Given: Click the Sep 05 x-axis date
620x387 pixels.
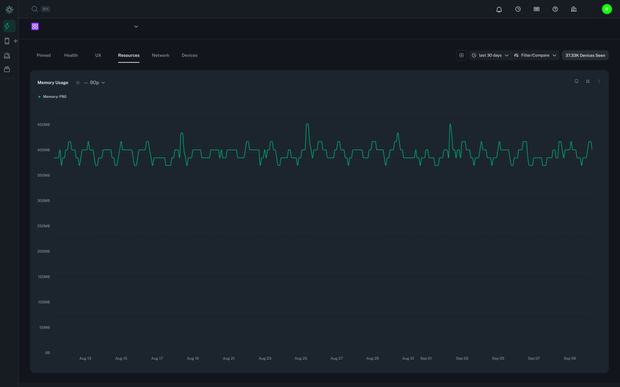Looking at the screenshot, I should (x=498, y=358).
